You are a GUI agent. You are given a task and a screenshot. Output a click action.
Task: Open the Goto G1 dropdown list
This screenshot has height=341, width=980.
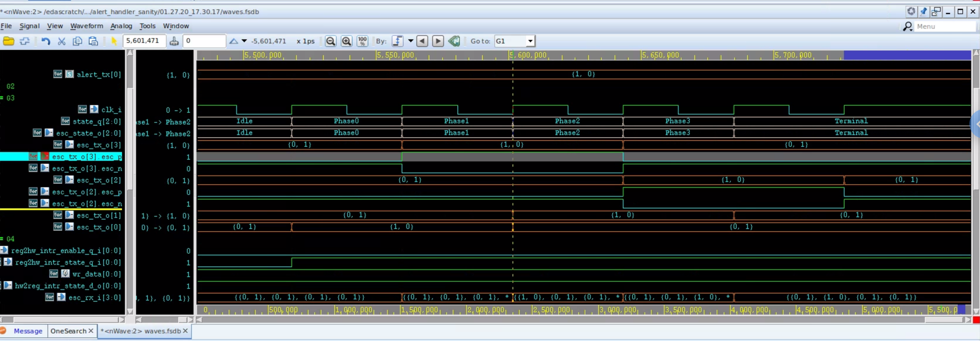coord(530,41)
